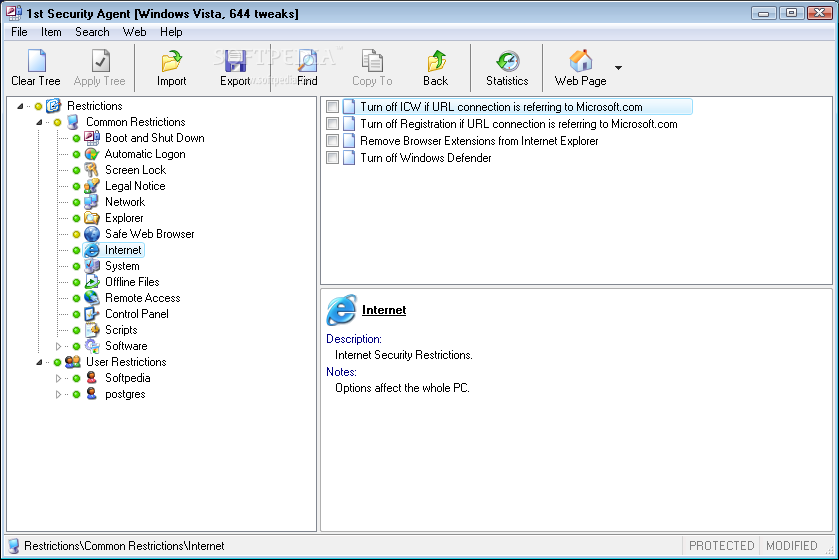Click the Export floppy disk icon
This screenshot has height=560, width=839.
point(235,60)
